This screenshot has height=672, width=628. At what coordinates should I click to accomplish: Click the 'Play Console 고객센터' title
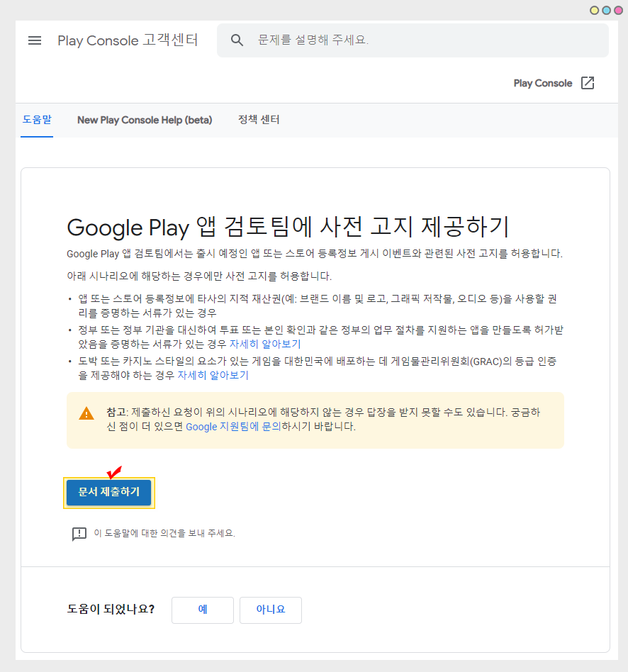[x=128, y=40]
